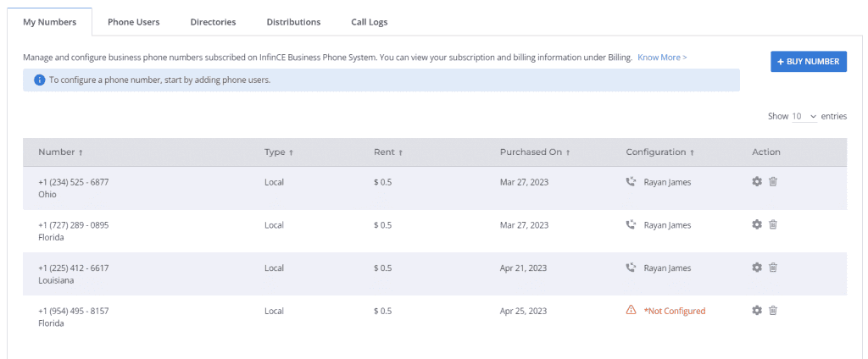Click the blue info icon in notice banner
868x359 pixels.
click(39, 80)
